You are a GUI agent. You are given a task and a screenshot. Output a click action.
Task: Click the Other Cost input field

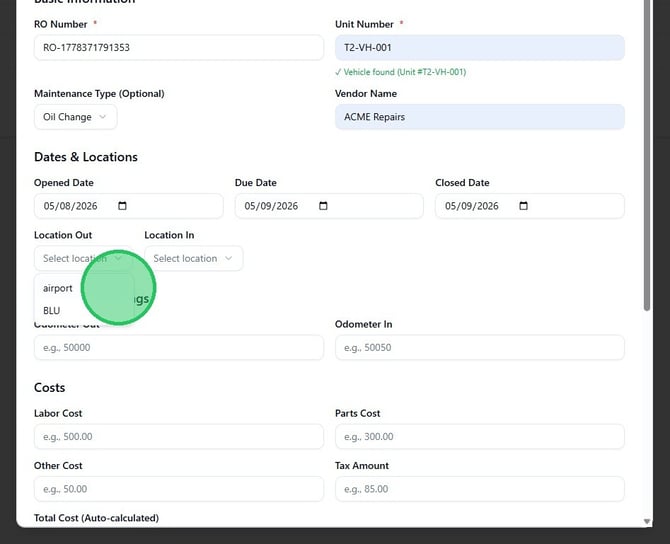[179, 489]
